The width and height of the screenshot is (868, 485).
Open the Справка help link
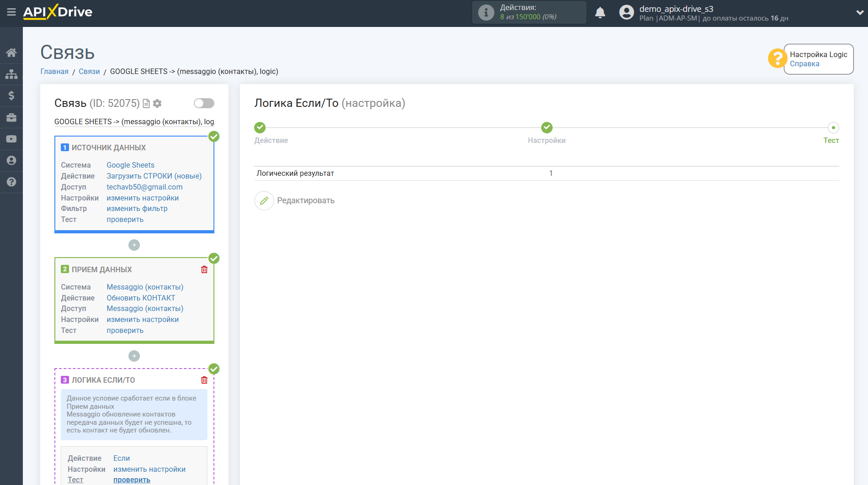tap(804, 64)
